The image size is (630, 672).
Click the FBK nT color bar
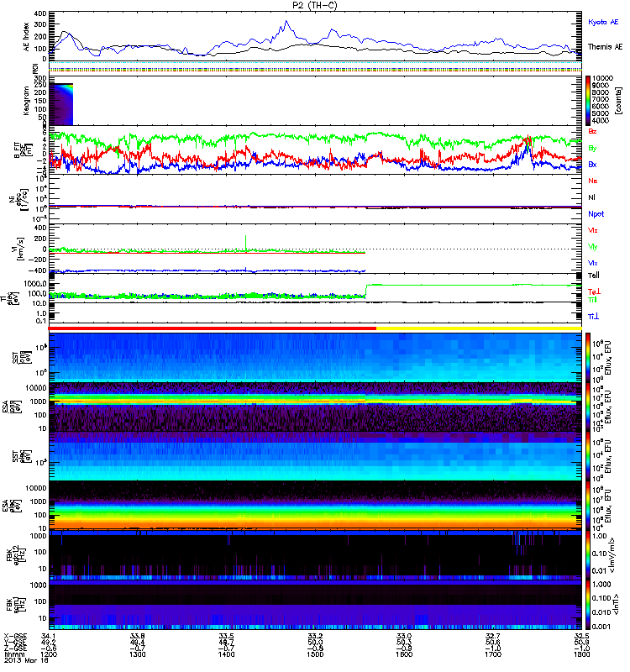point(588,605)
